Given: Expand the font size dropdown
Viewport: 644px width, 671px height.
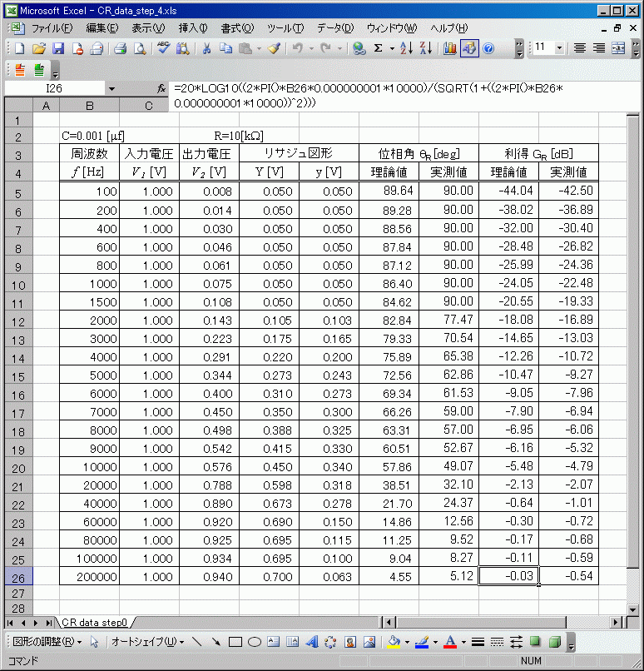Looking at the screenshot, I should (x=558, y=48).
